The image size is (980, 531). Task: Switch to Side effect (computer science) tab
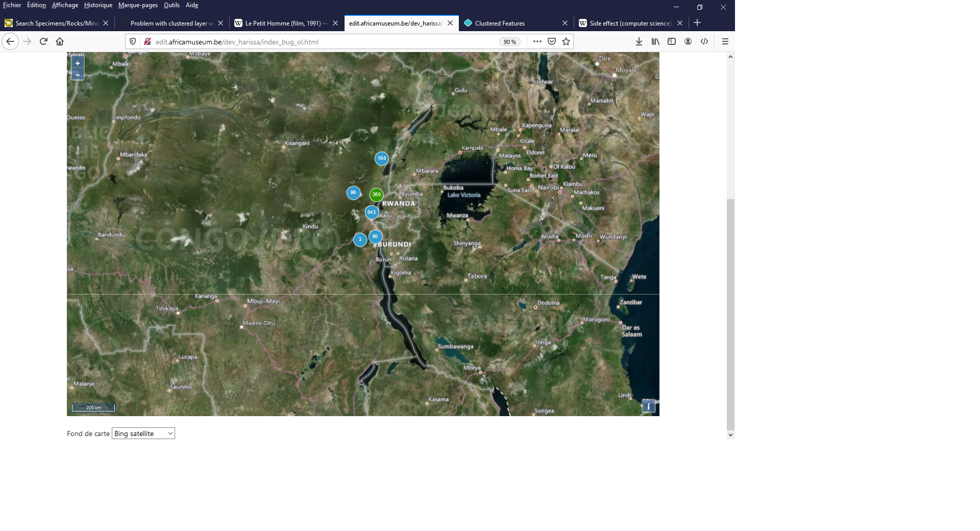point(630,23)
